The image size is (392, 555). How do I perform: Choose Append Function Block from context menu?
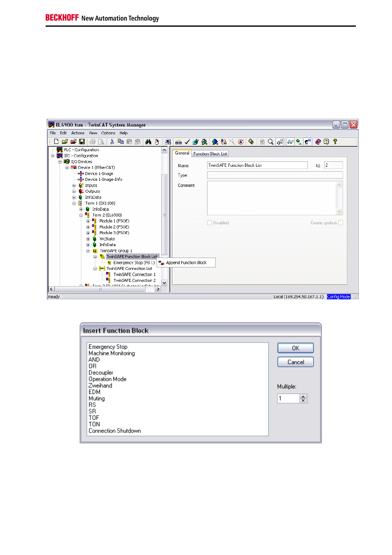coord(186,263)
